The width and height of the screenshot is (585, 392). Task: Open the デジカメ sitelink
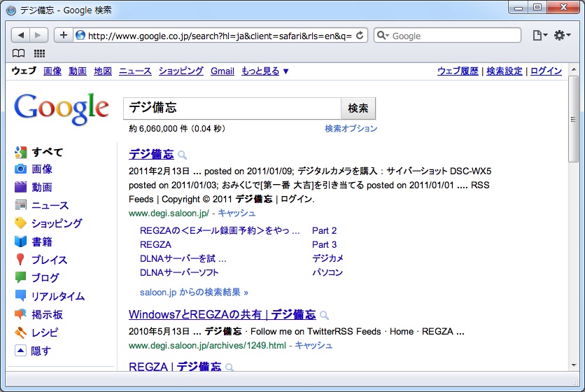click(x=327, y=258)
